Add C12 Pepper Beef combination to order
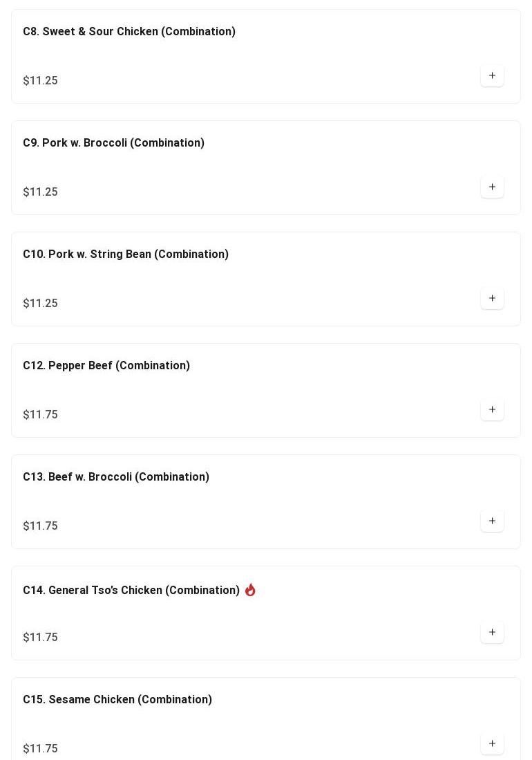This screenshot has width=532, height=760. [492, 409]
